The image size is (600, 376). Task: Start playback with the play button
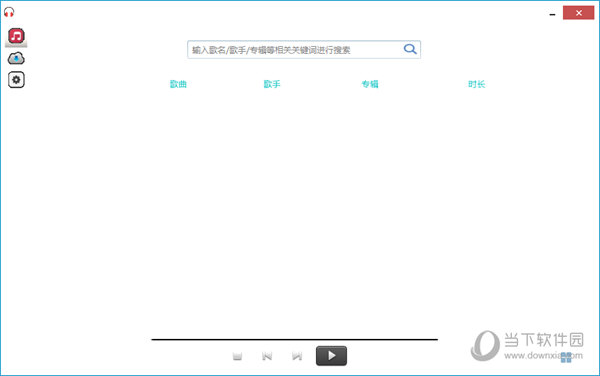[331, 356]
